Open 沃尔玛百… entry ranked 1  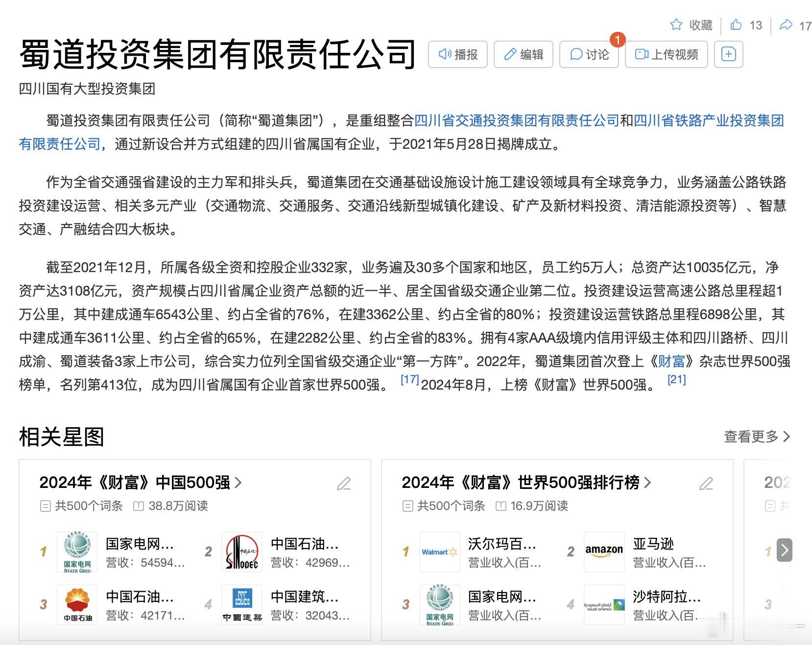point(502,544)
